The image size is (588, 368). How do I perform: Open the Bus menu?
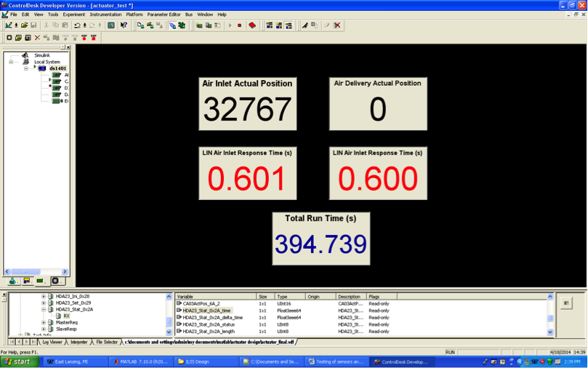(x=189, y=15)
